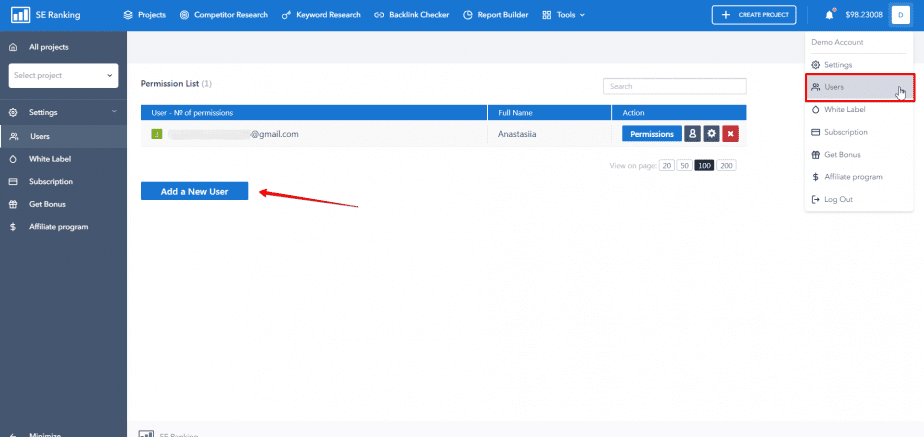
Task: Click the green user avatar icon
Action: [157, 134]
